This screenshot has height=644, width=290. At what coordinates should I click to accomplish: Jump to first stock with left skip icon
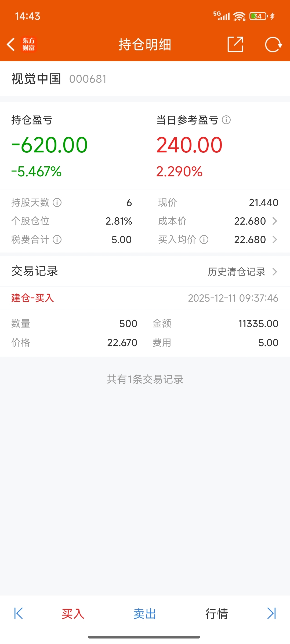click(x=19, y=613)
